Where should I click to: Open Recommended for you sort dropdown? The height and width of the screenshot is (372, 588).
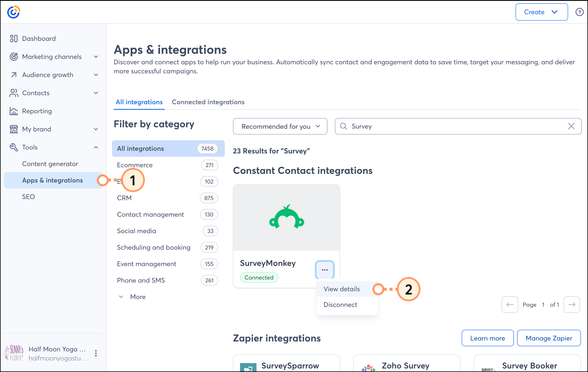coord(280,126)
